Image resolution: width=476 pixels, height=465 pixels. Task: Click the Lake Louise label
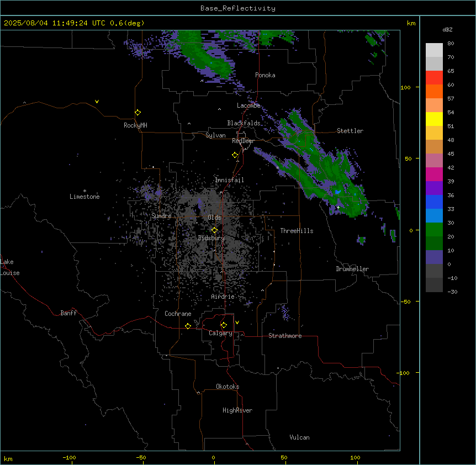[10, 267]
